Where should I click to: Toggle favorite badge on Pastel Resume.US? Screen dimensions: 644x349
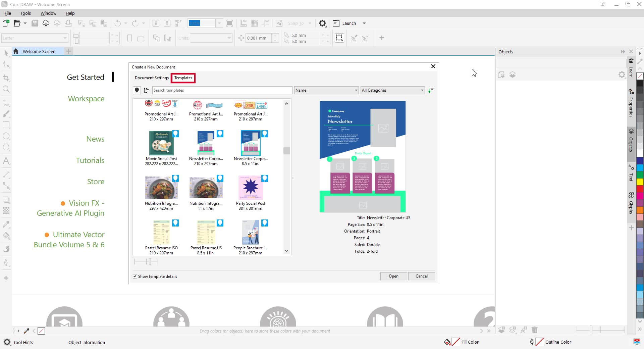pos(220,223)
